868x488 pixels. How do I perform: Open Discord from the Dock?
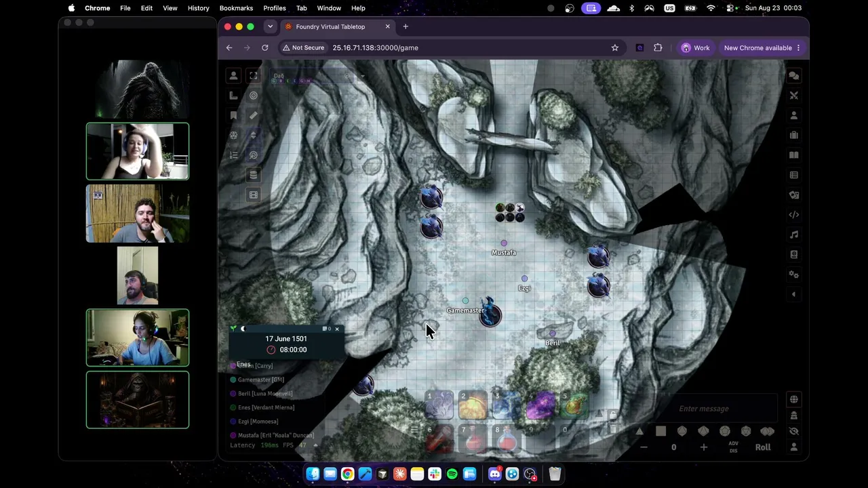pyautogui.click(x=495, y=474)
